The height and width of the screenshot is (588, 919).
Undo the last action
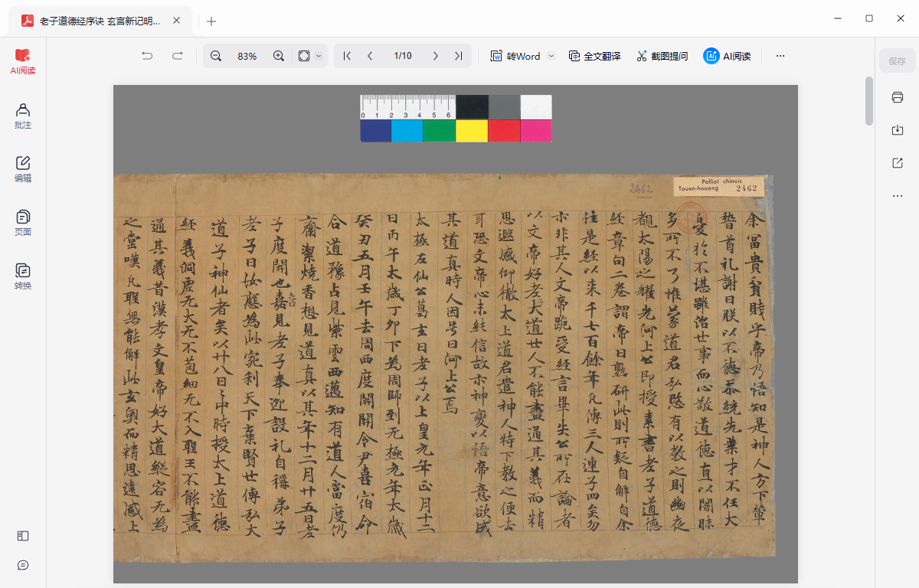pos(147,56)
